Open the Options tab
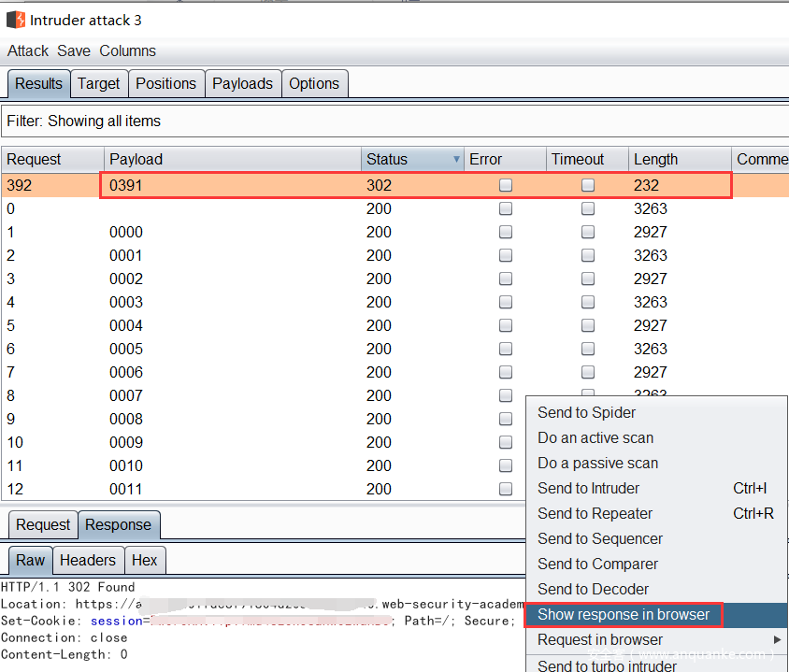This screenshot has width=789, height=672. 313,84
